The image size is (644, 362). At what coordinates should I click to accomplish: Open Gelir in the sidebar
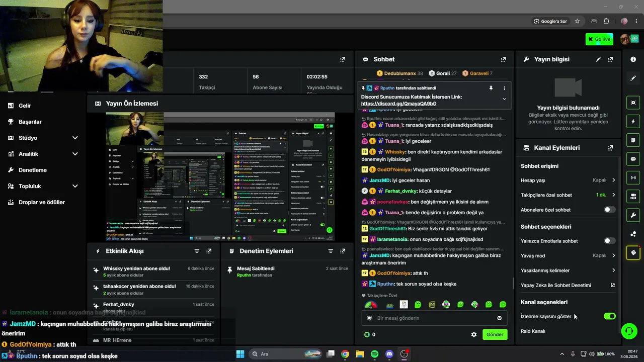pyautogui.click(x=25, y=106)
